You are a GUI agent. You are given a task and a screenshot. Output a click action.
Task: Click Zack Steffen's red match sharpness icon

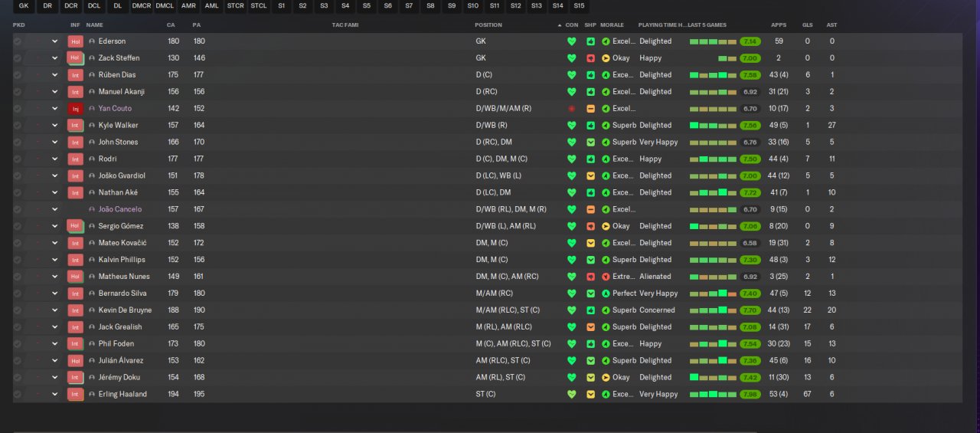[x=590, y=58]
